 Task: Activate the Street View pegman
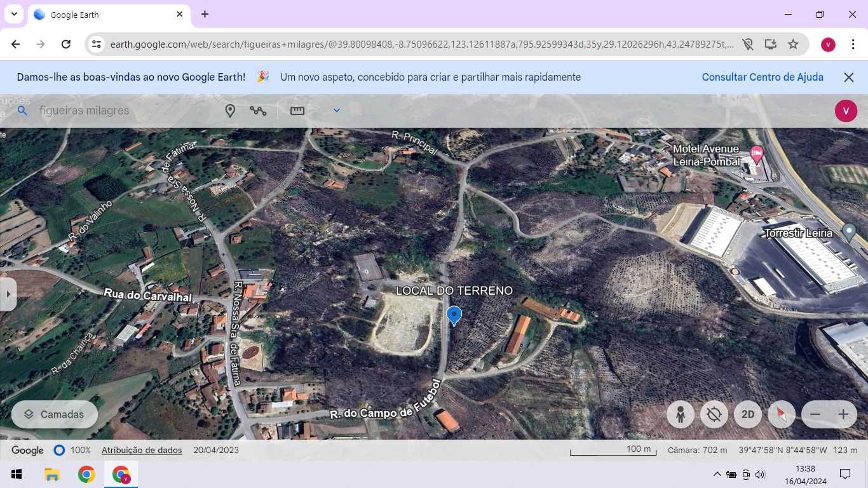681,414
